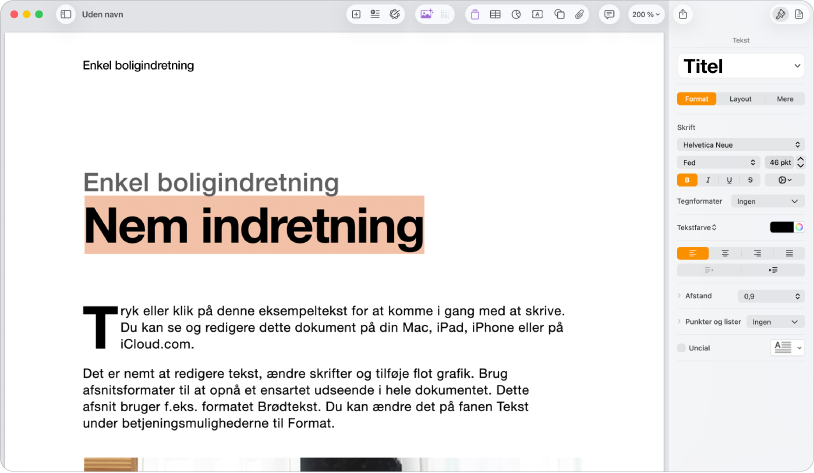Viewport: 814px width, 473px height.
Task: Click the paragraph starting with Det er nemt
Action: coord(306,398)
